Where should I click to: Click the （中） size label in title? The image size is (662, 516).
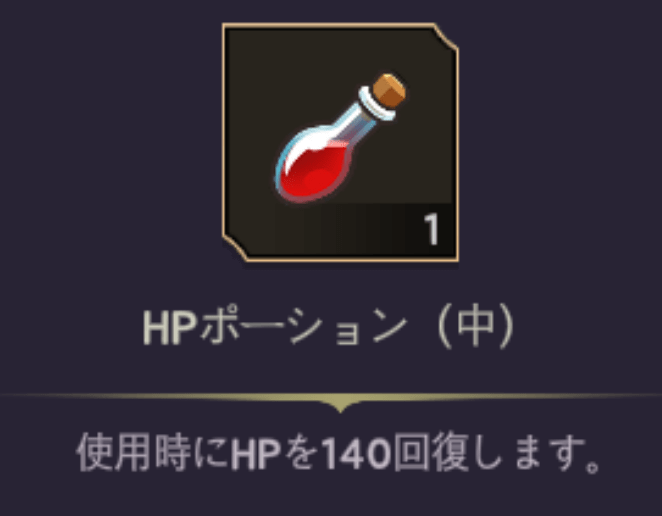(476, 326)
